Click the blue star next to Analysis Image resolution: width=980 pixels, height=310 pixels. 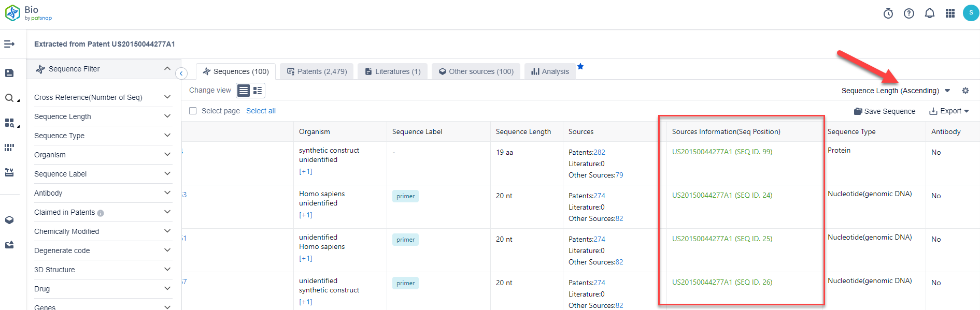[580, 66]
